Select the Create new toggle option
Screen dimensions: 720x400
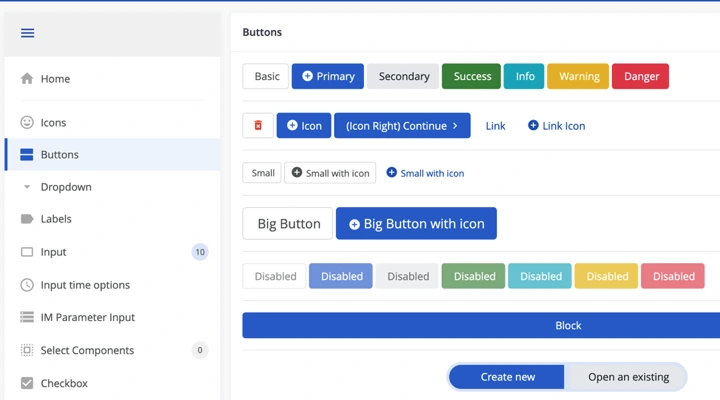pyautogui.click(x=507, y=377)
